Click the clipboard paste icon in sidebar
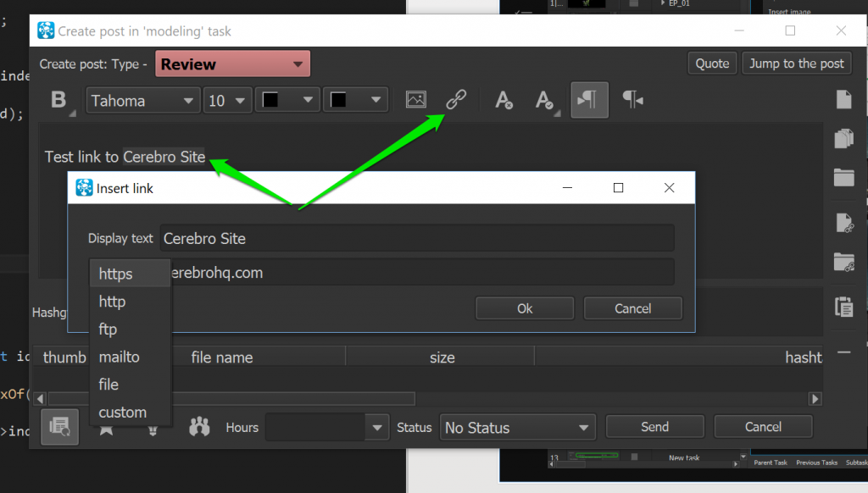 [x=844, y=307]
